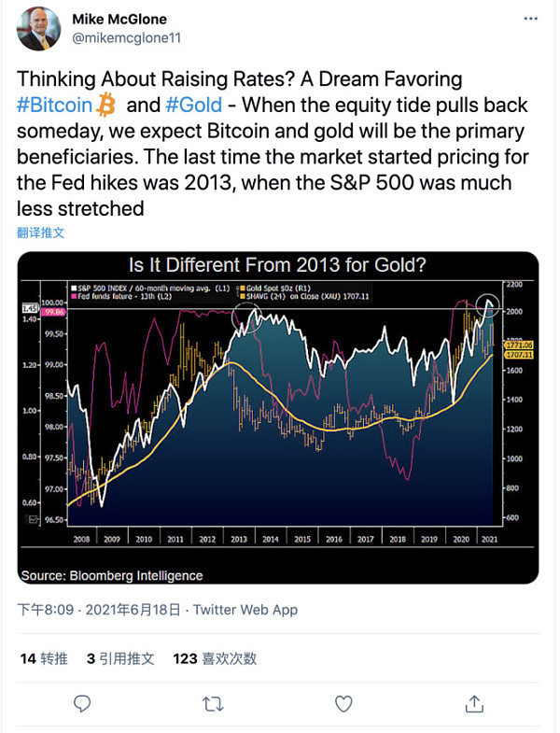The width and height of the screenshot is (560, 733).
Task: Click the 下午8:09 timestamp
Action: pos(47,610)
